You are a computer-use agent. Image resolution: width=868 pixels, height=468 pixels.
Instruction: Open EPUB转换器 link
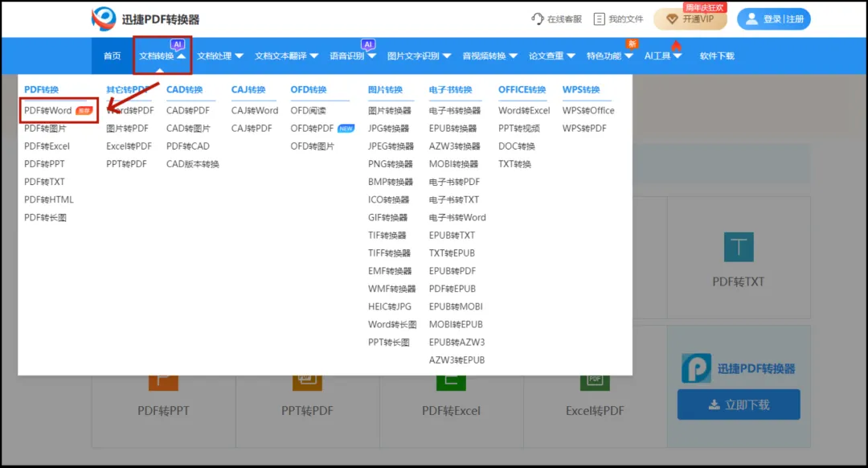tap(452, 128)
